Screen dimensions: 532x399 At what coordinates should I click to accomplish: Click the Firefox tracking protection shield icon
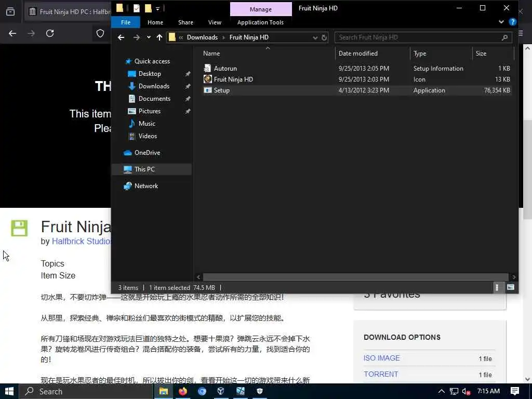100,33
